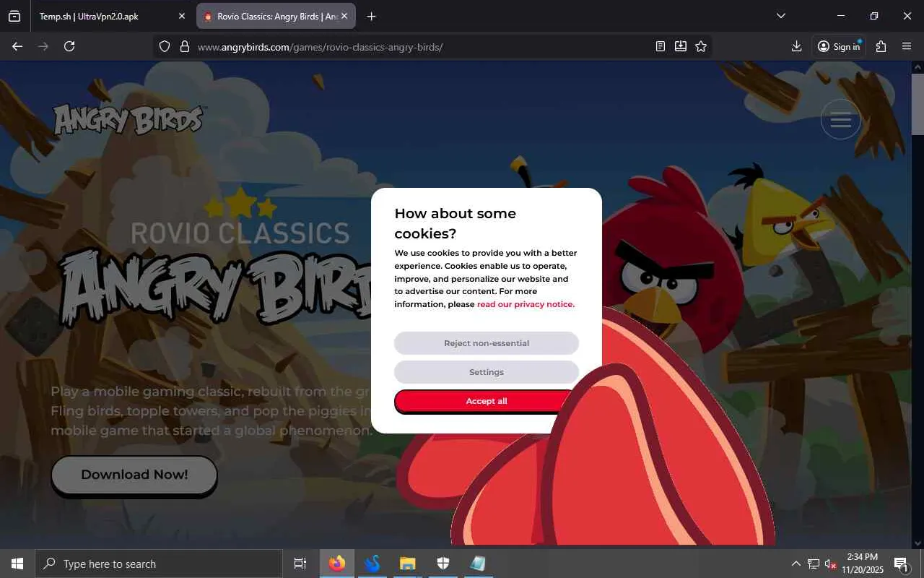Select the Rovio Classics: Angry Birds tab
This screenshot has height=578, width=924.
click(276, 16)
